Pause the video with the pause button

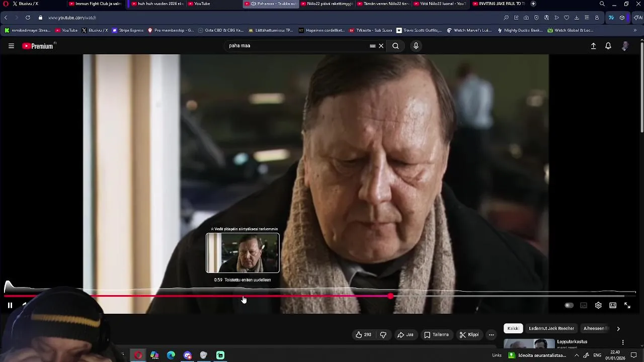click(x=10, y=305)
